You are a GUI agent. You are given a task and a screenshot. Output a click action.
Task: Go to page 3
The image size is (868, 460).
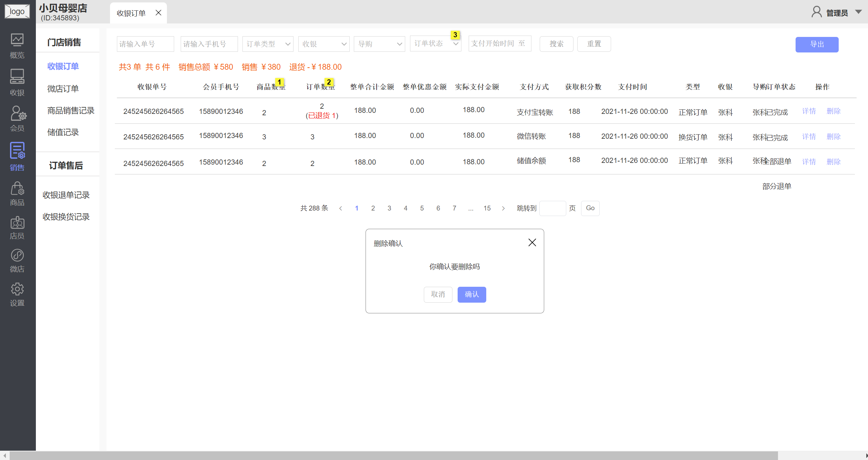389,208
